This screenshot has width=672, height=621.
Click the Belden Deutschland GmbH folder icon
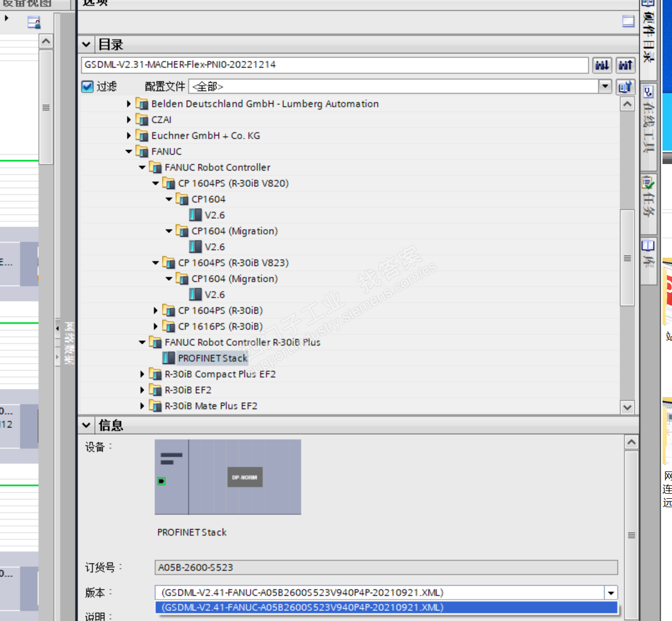[142, 104]
